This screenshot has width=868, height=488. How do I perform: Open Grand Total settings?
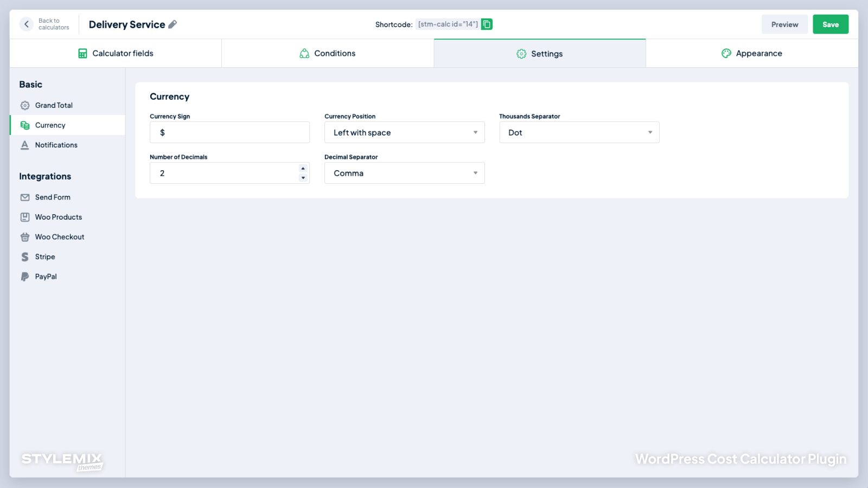[x=67, y=105]
